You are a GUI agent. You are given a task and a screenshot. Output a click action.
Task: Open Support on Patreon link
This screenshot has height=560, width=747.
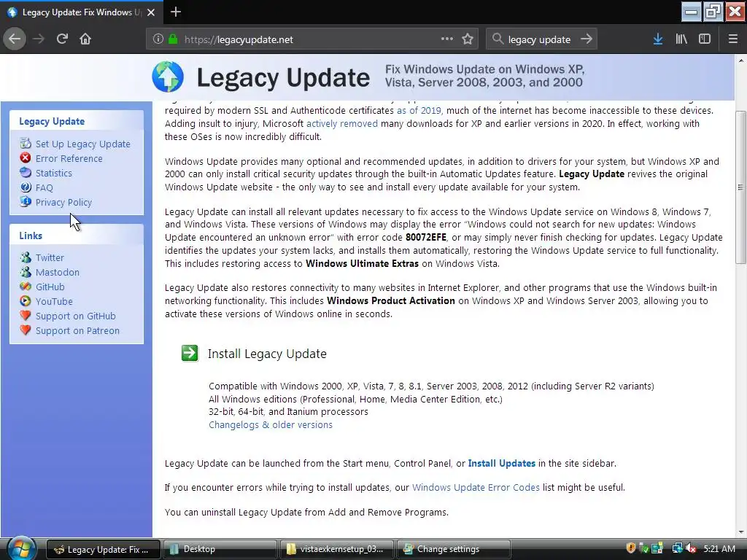coord(77,331)
